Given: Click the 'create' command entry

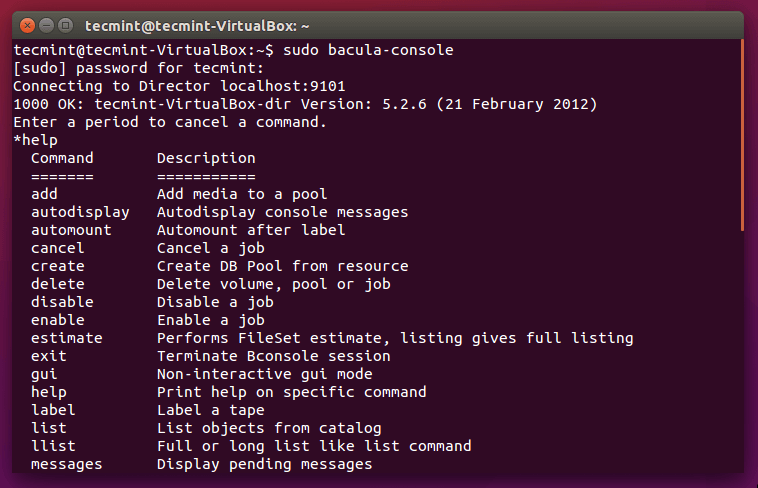Looking at the screenshot, I should [58, 266].
